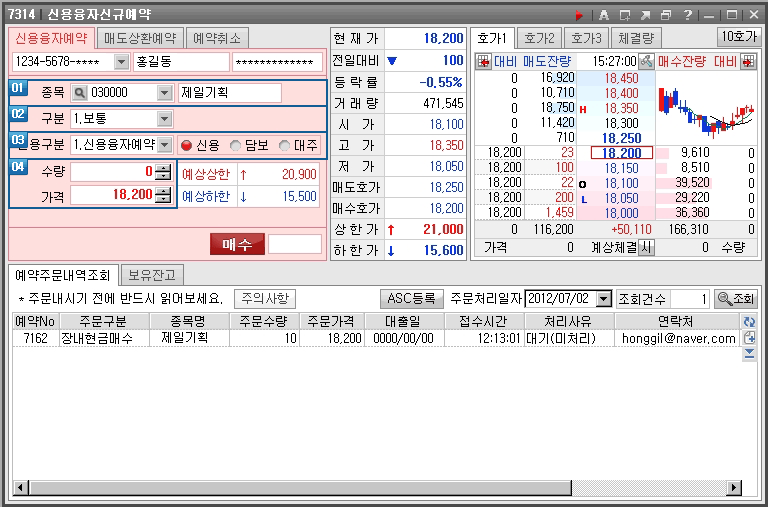Click the ASC등록 button

[411, 298]
